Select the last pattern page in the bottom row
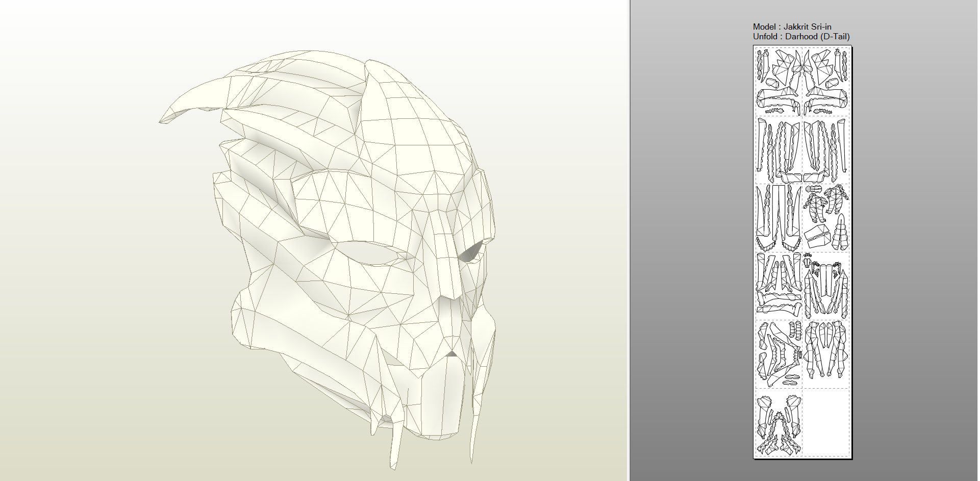This screenshot has height=481, width=980. point(779,422)
